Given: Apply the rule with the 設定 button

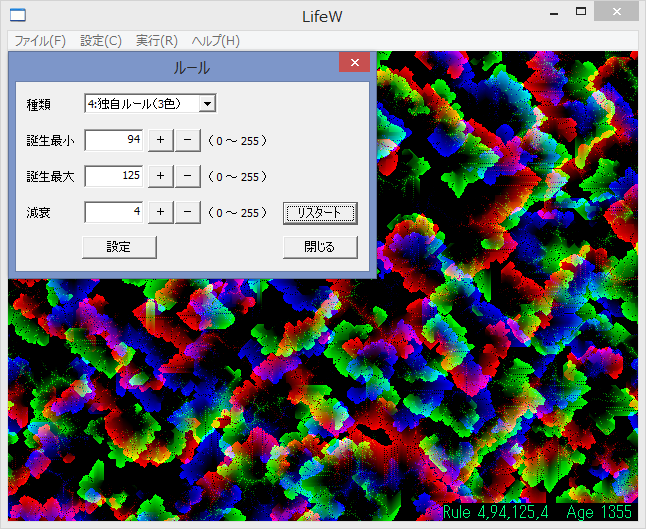Looking at the screenshot, I should pos(119,247).
